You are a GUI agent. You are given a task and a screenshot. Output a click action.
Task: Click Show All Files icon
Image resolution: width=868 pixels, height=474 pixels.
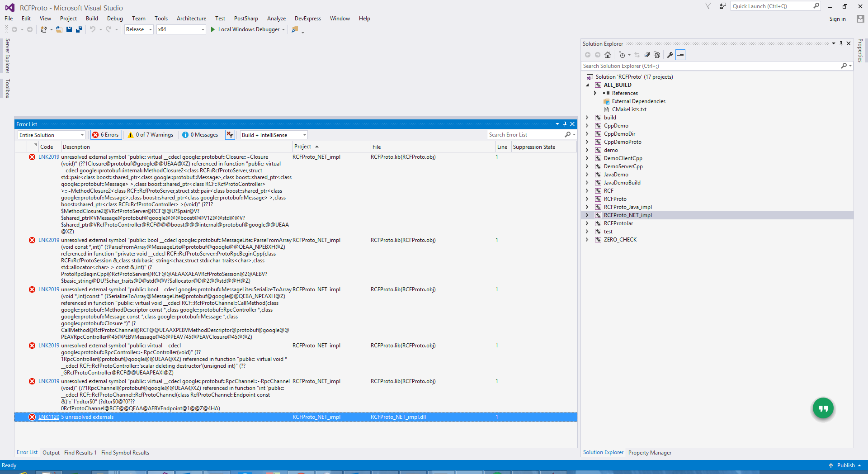(x=657, y=55)
